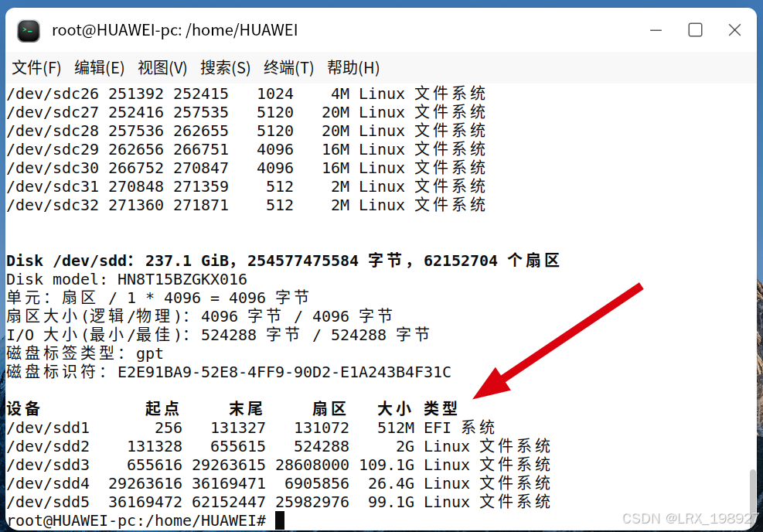The height and width of the screenshot is (532, 763).
Task: Click the 扇区大小(逻辑/物理) line
Action: [x=199, y=316]
